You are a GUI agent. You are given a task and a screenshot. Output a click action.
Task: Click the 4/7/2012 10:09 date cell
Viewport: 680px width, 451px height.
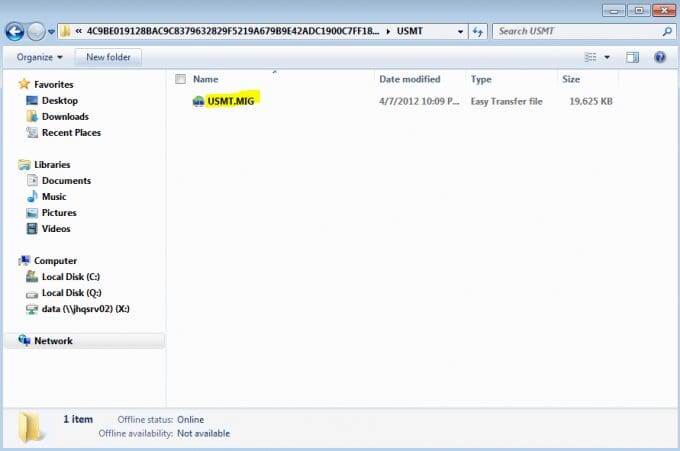(419, 101)
